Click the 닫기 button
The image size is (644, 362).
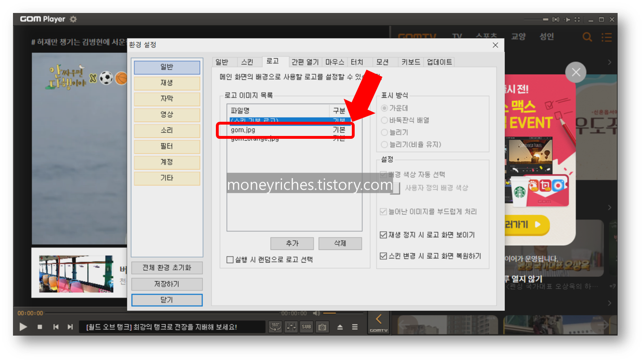click(x=167, y=300)
